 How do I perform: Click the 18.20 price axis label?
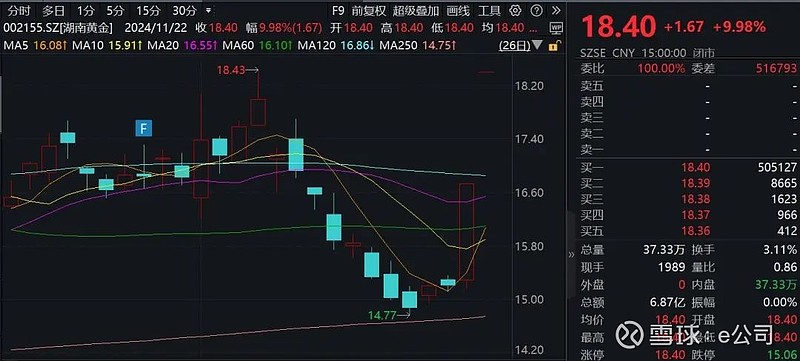(x=529, y=86)
